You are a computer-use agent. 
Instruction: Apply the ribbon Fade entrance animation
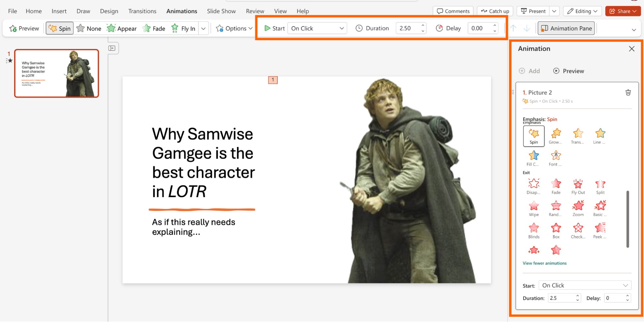click(x=154, y=28)
